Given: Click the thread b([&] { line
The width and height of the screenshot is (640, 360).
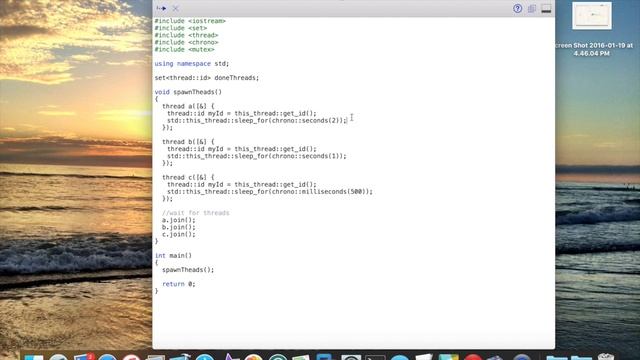Looking at the screenshot, I should [x=188, y=142].
